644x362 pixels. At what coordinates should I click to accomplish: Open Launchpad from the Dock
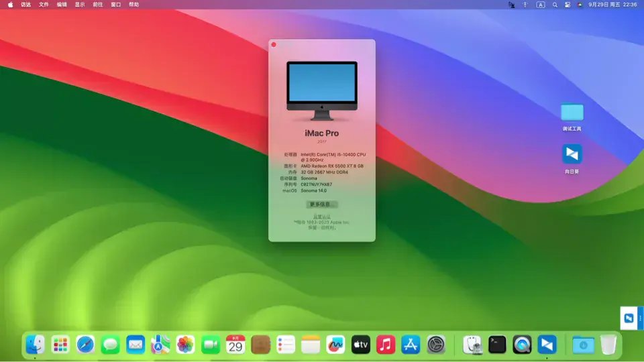60,345
